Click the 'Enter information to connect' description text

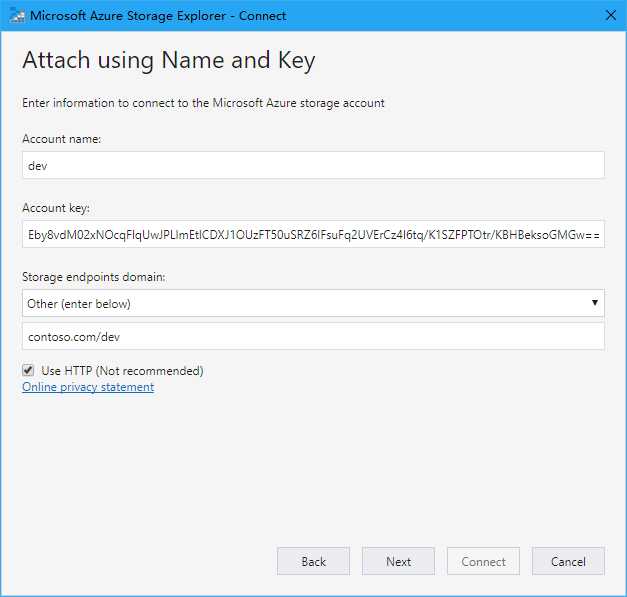[203, 103]
